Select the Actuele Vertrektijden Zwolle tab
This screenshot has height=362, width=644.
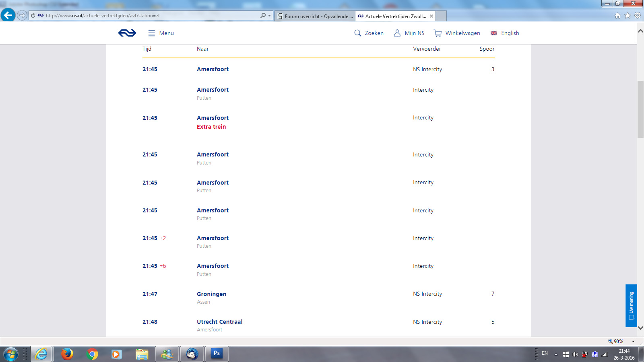(395, 16)
